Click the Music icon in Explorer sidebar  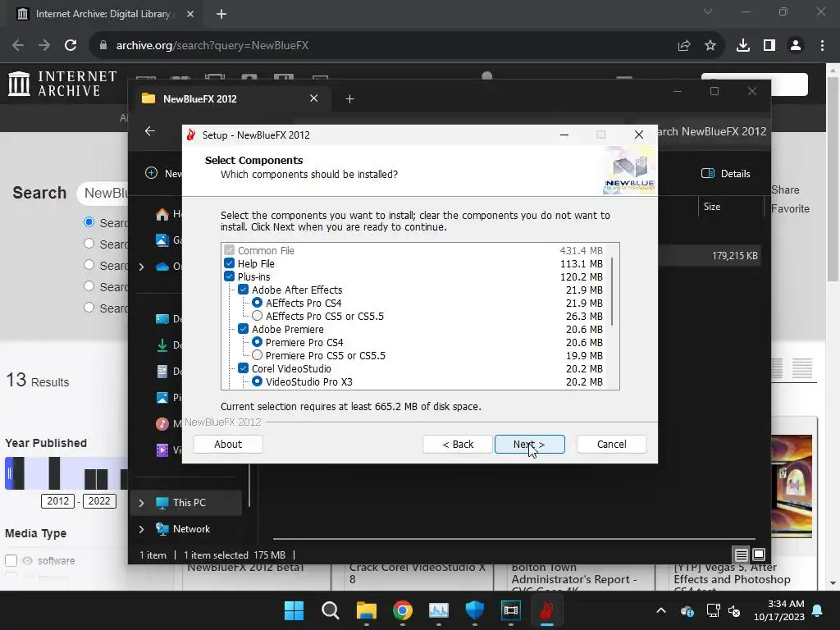point(162,424)
